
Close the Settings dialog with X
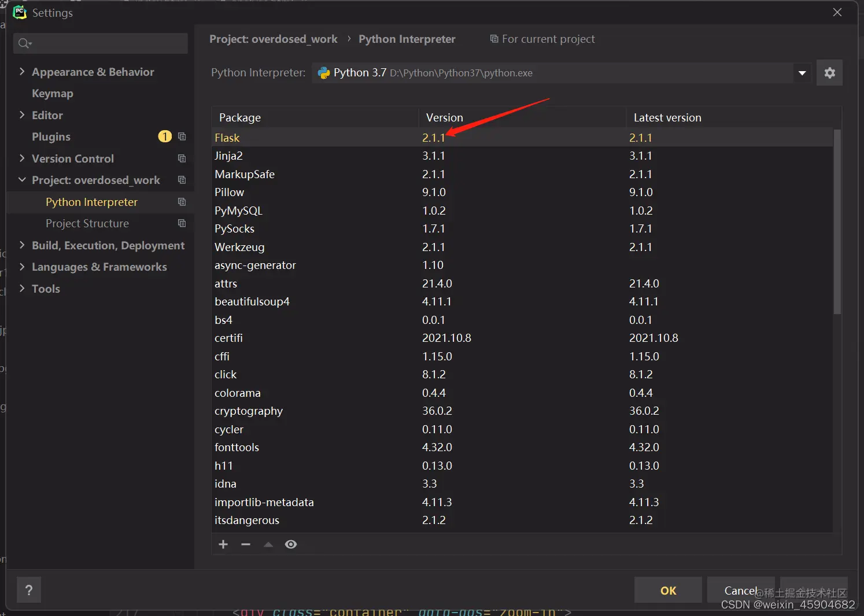pos(837,12)
